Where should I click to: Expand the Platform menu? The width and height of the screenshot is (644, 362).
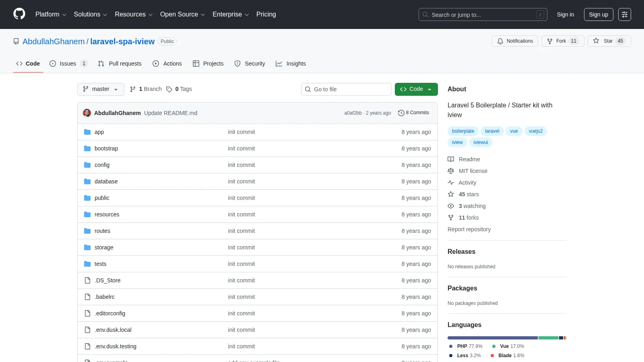coord(51,14)
